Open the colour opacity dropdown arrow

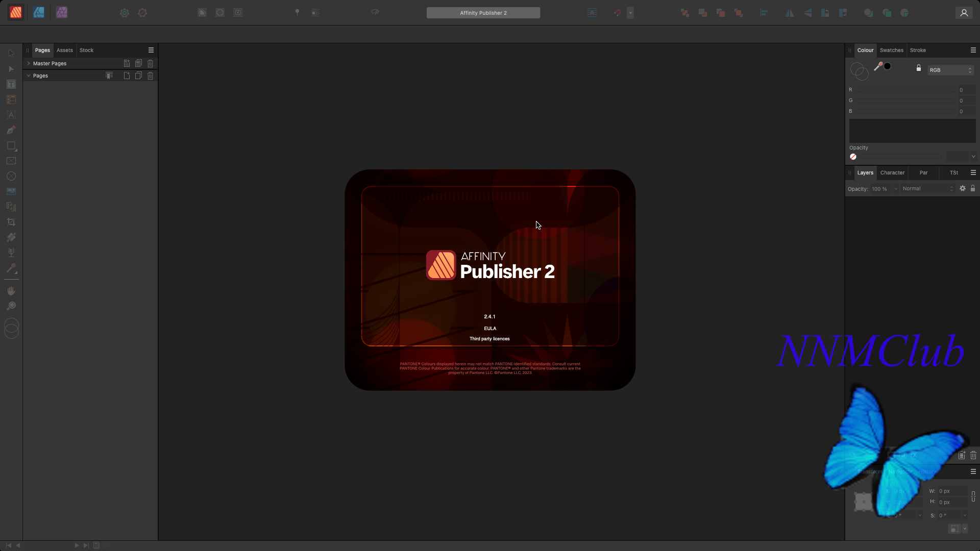(973, 157)
